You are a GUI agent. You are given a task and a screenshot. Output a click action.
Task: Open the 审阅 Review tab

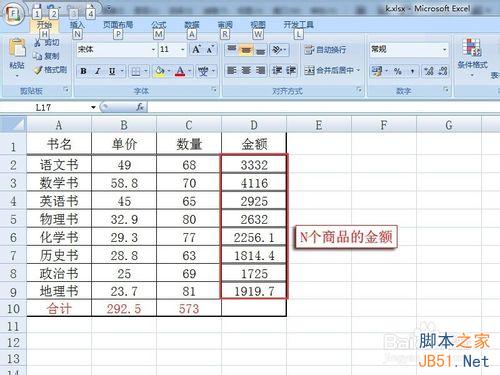(225, 25)
